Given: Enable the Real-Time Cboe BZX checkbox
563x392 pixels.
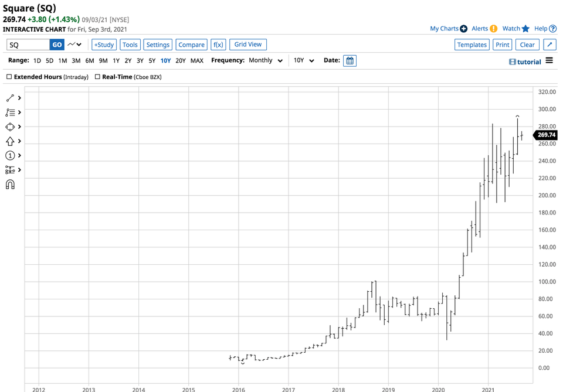Looking at the screenshot, I should pos(97,77).
